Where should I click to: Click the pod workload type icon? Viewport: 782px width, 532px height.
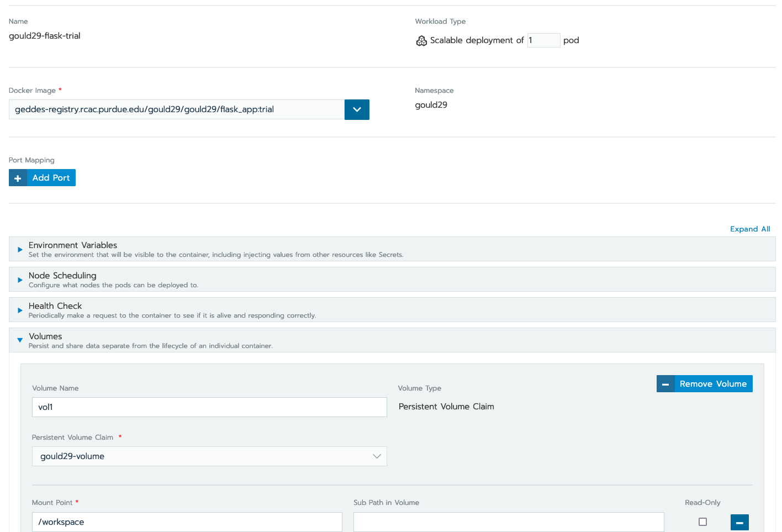click(421, 40)
